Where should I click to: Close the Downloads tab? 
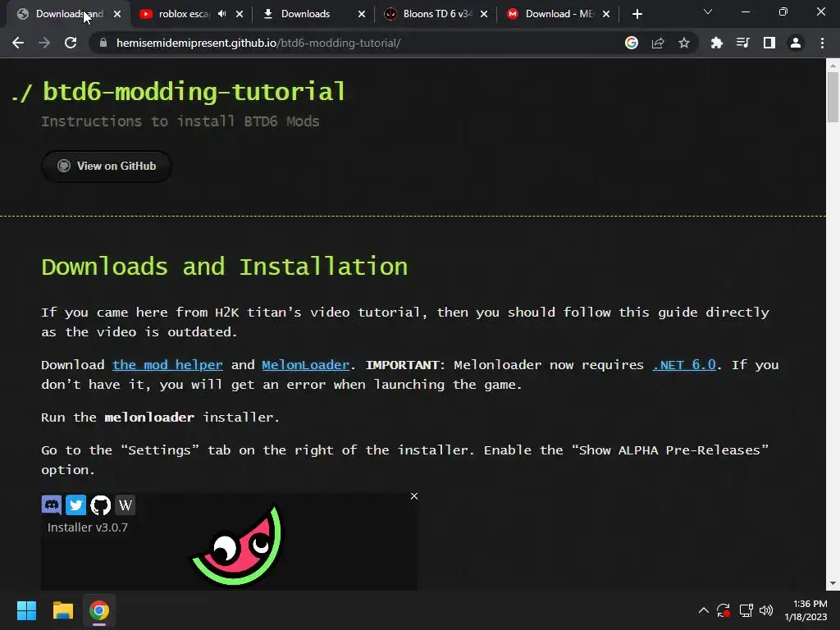click(x=362, y=14)
